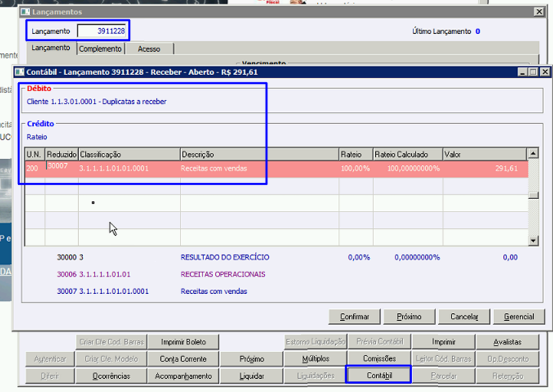This screenshot has width=553, height=392.
Task: Click the Rateio column header
Action: pyautogui.click(x=356, y=155)
